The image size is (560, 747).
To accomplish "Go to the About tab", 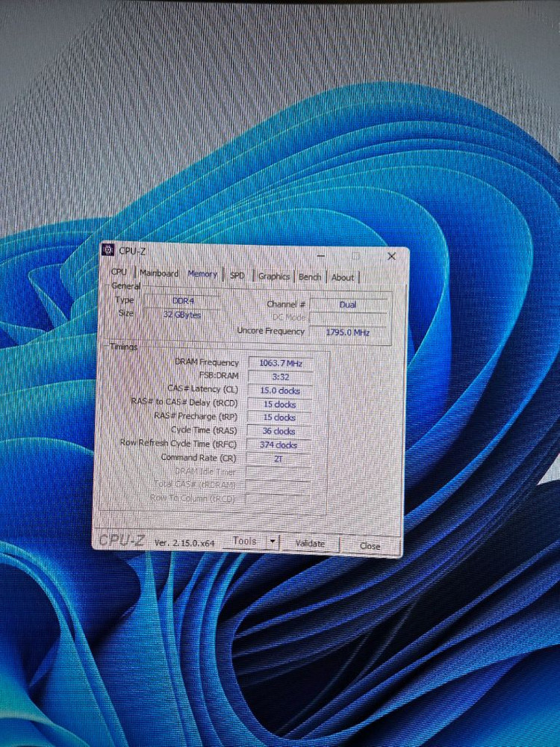I will tap(343, 277).
